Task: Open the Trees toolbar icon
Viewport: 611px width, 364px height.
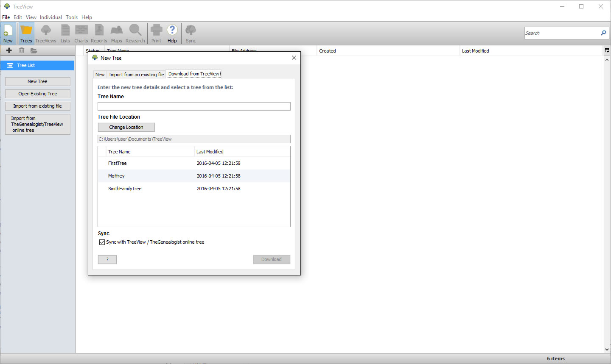Action: point(26,33)
